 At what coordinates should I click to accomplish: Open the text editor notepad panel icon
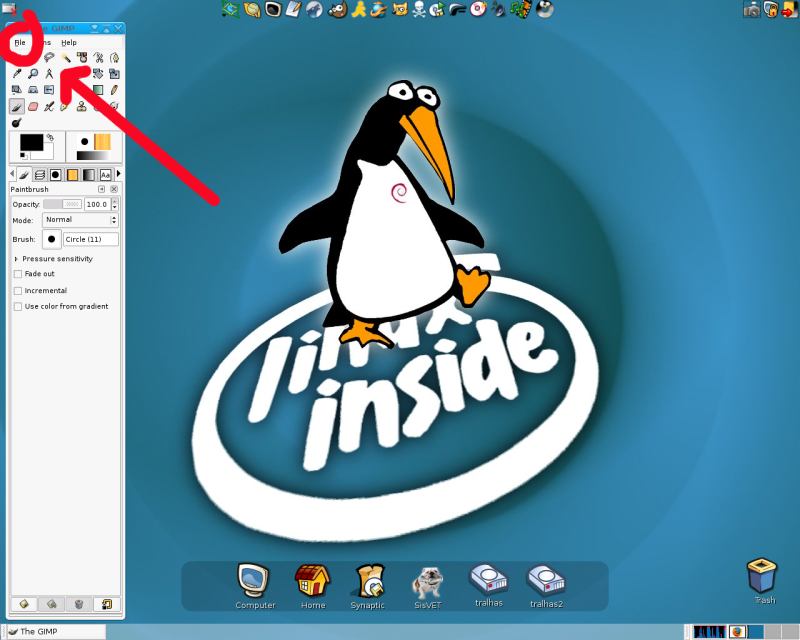click(x=293, y=9)
